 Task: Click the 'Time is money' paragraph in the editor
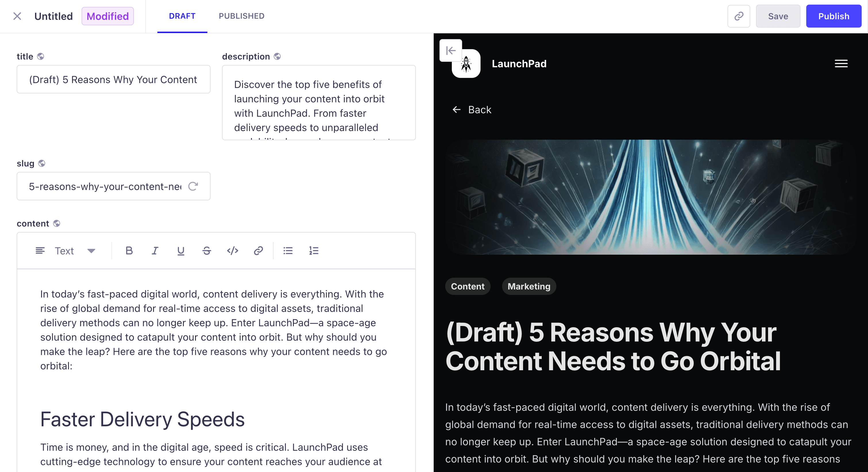211,454
